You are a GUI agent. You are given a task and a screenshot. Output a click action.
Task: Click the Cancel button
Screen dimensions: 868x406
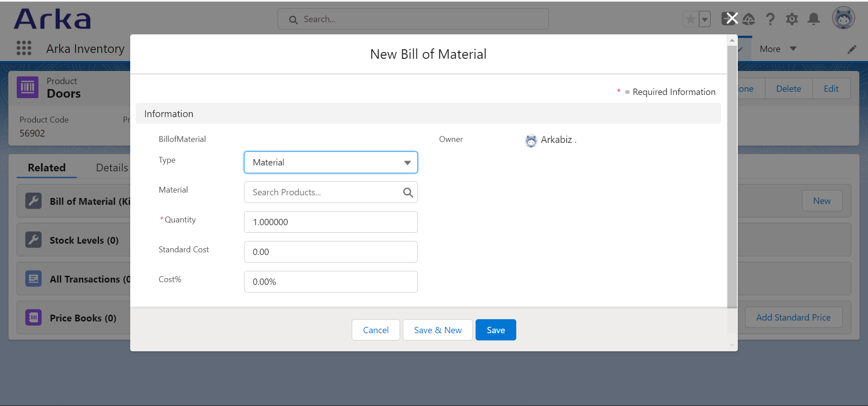tap(376, 330)
